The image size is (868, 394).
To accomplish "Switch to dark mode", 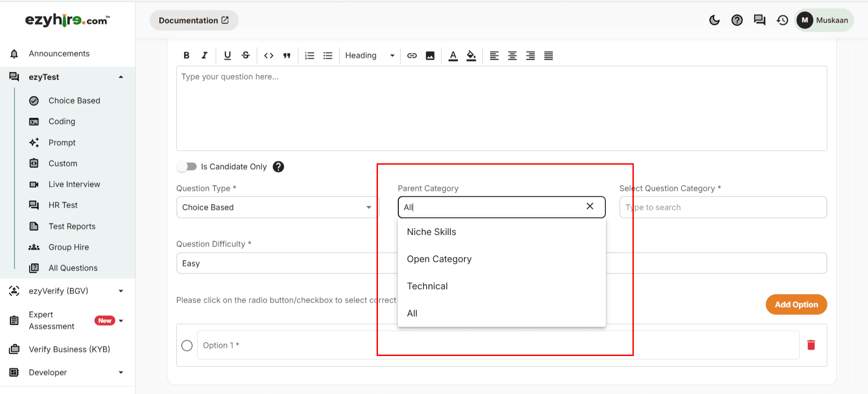I will click(x=714, y=20).
